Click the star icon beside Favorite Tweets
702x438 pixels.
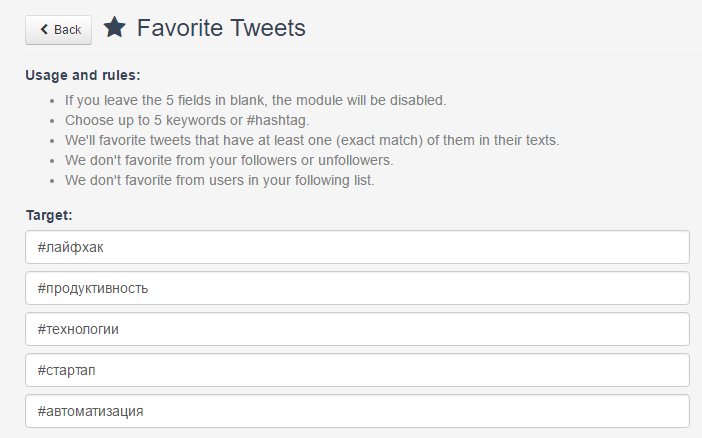coord(115,28)
